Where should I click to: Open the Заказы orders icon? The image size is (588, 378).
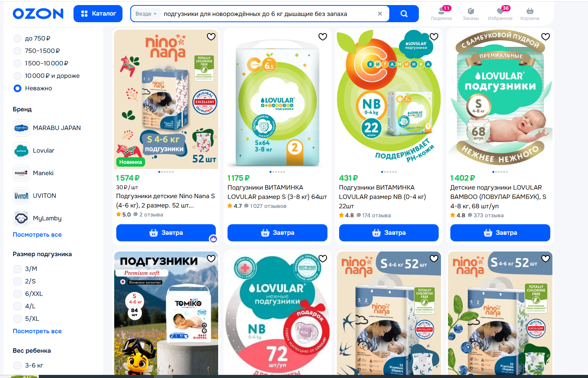(x=471, y=14)
